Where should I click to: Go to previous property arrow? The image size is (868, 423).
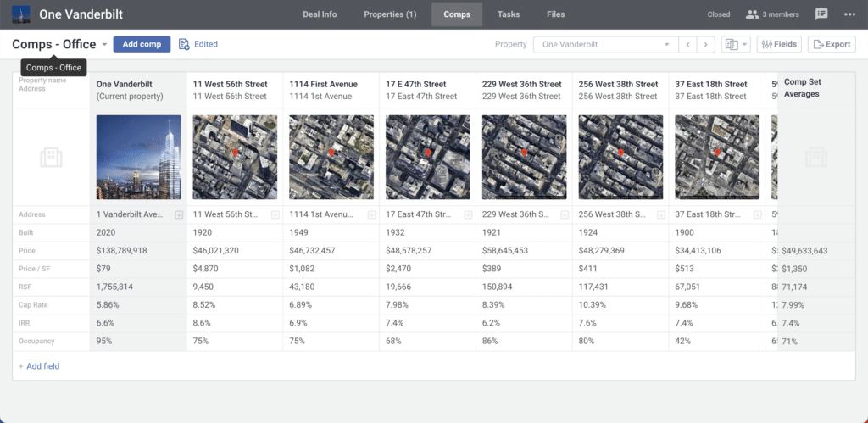tap(687, 44)
